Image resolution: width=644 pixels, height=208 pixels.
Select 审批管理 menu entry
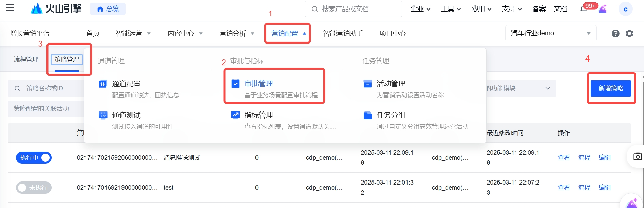point(274,89)
